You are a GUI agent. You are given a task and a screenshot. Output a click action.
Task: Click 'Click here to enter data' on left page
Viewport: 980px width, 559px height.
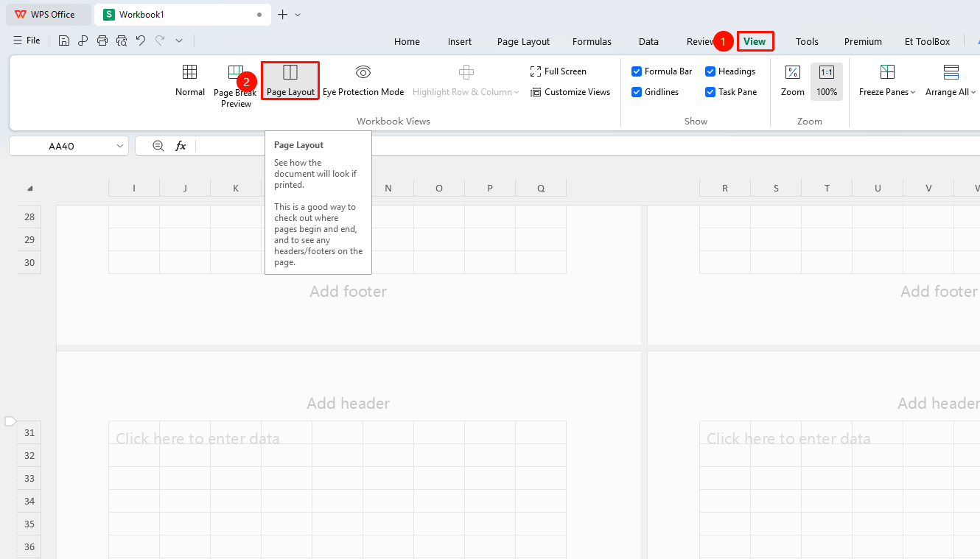(x=197, y=439)
